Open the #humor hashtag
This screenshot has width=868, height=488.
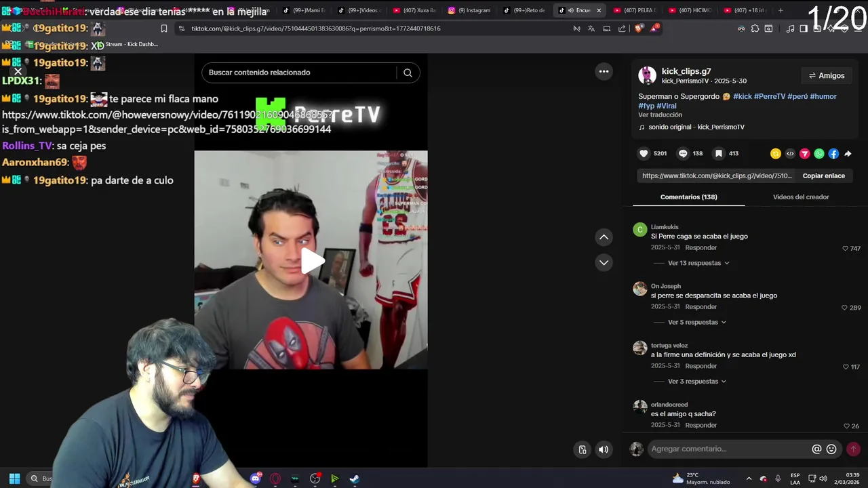click(823, 96)
